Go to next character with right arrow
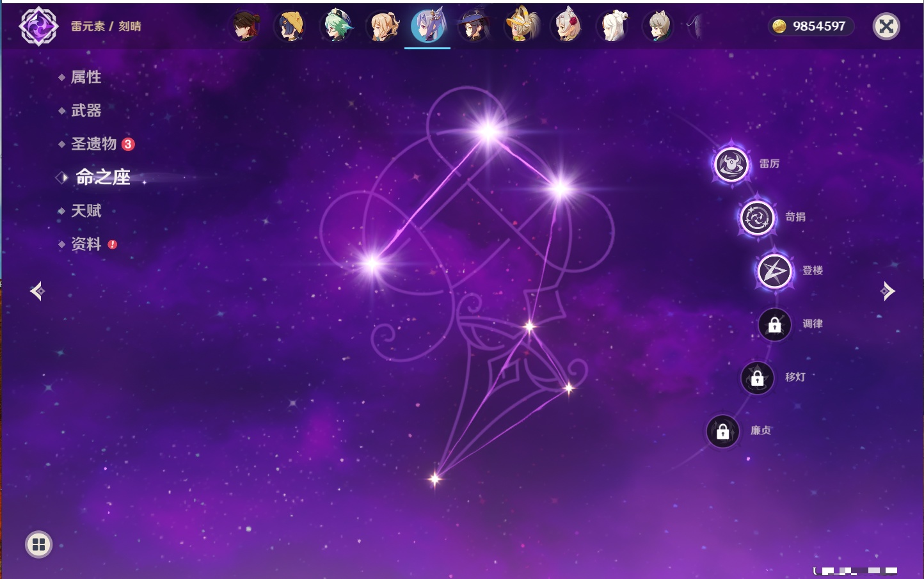 888,291
